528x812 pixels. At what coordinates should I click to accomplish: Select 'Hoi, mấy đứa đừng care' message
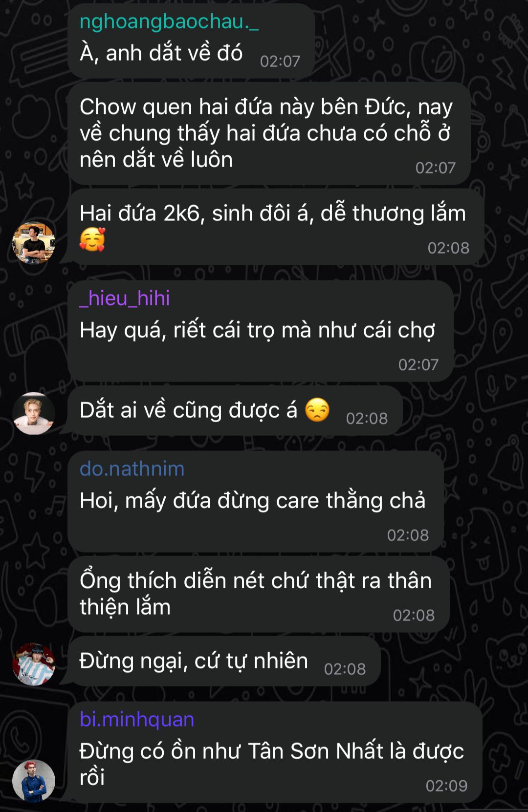pos(256,501)
